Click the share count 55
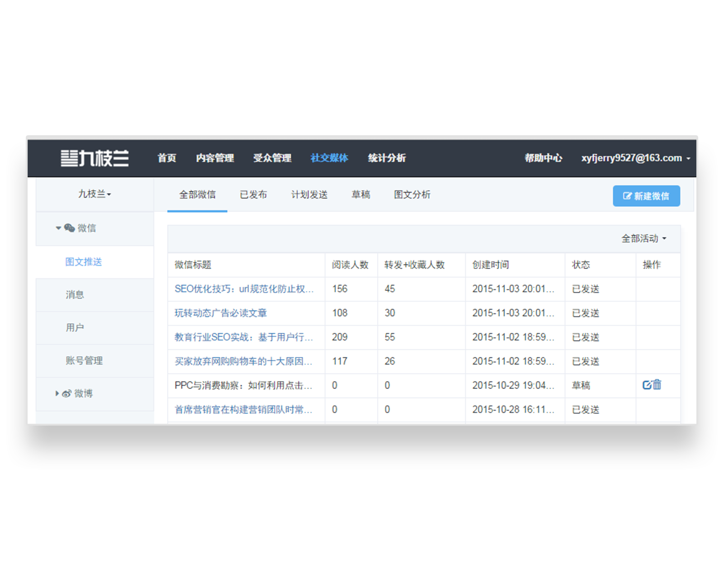The width and height of the screenshot is (724, 588). tap(390, 337)
